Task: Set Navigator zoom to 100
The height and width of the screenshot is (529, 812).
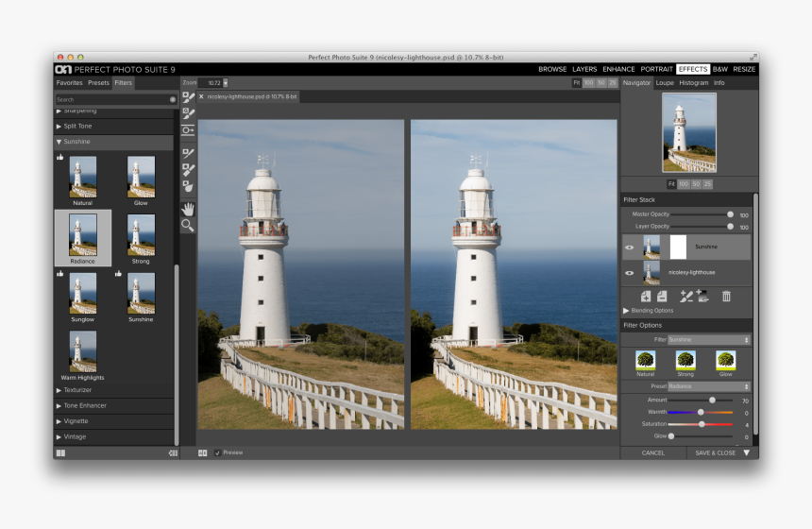Action: pos(685,184)
